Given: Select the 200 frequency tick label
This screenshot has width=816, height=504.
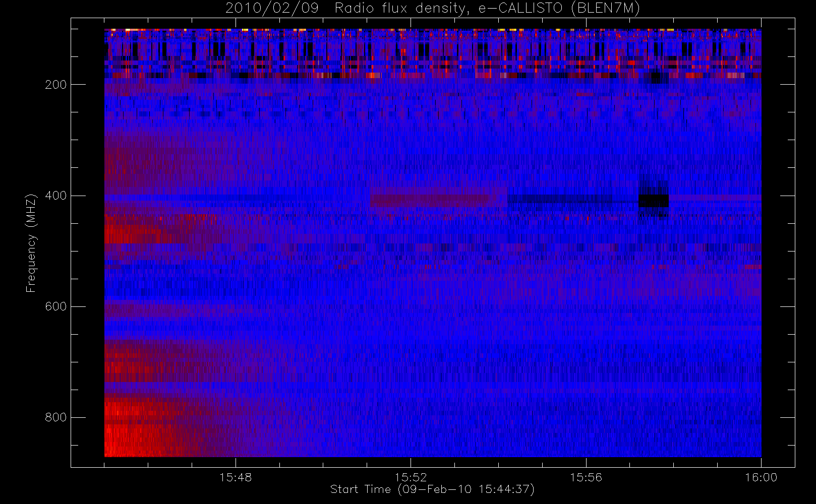Looking at the screenshot, I should [55, 85].
